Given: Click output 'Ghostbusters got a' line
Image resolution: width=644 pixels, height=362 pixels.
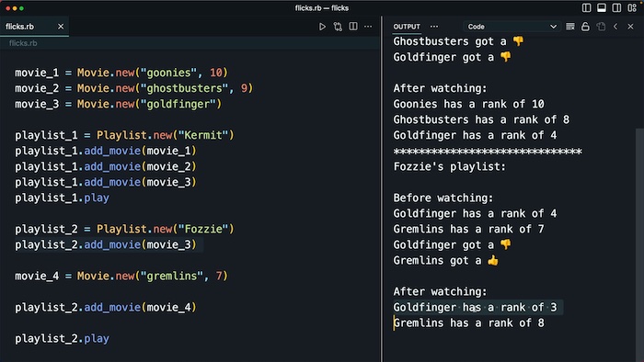Looking at the screenshot, I should point(458,41).
